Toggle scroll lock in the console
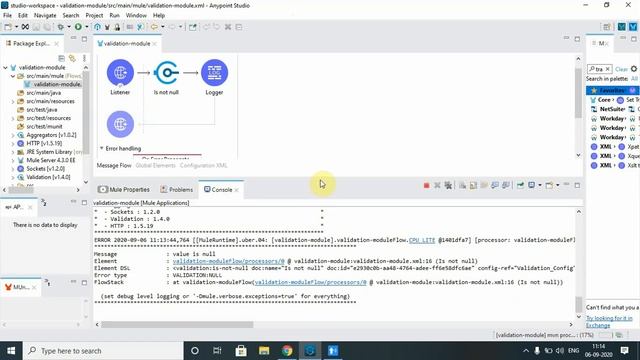640x360 pixels. click(x=473, y=186)
